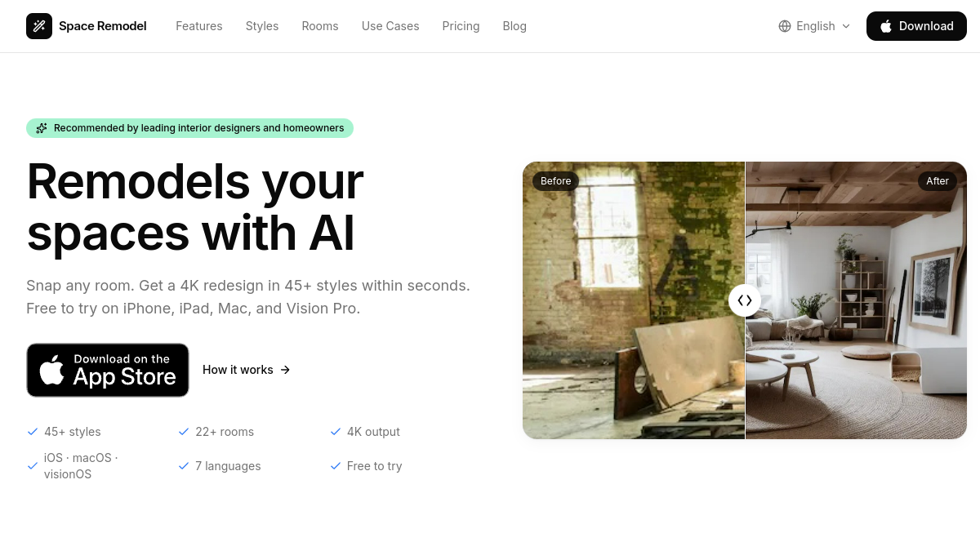
Task: Click the checkmark beside 45+ styles
Action: click(33, 432)
